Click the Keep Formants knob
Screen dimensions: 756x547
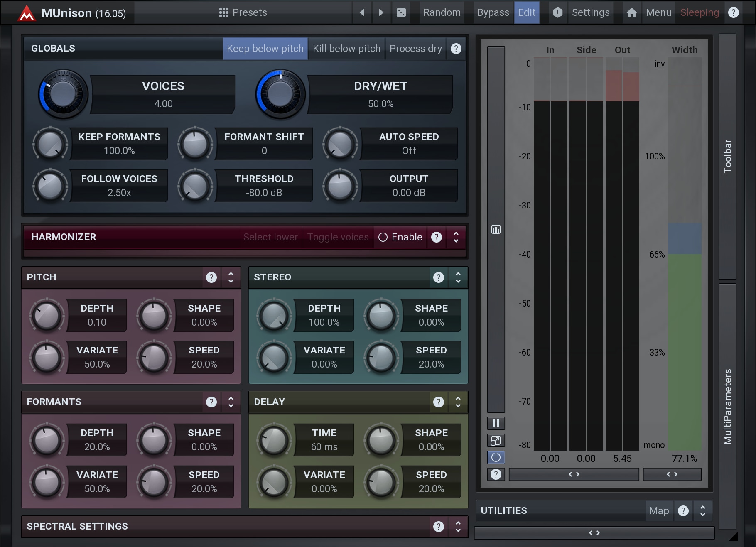click(x=50, y=144)
